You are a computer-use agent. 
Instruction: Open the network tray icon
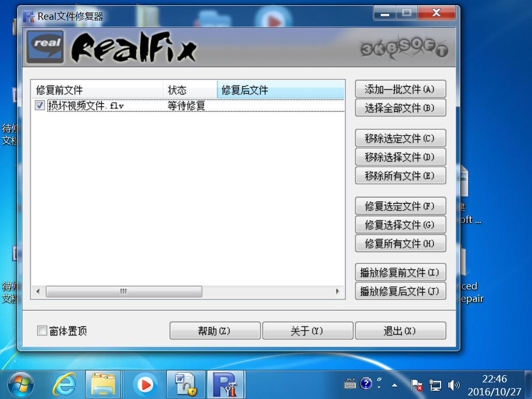[x=435, y=385]
